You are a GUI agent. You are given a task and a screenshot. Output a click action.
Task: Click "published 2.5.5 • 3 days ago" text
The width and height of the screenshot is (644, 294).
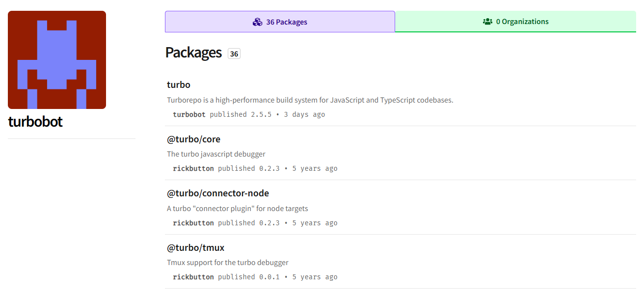pos(268,114)
